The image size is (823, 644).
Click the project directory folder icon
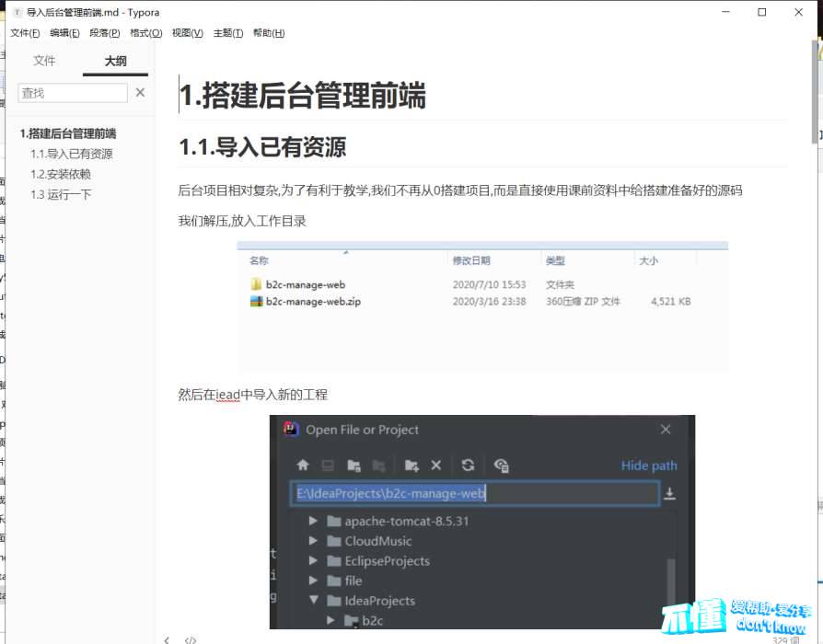click(x=353, y=466)
